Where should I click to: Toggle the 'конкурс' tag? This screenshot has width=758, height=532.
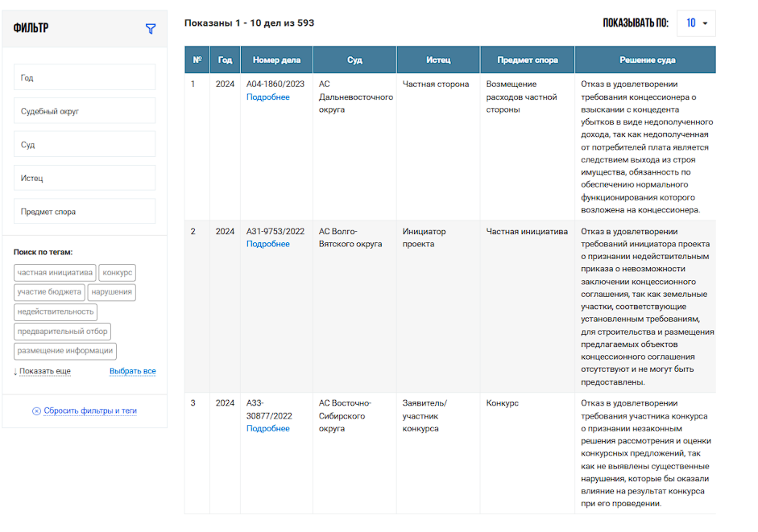coord(118,273)
